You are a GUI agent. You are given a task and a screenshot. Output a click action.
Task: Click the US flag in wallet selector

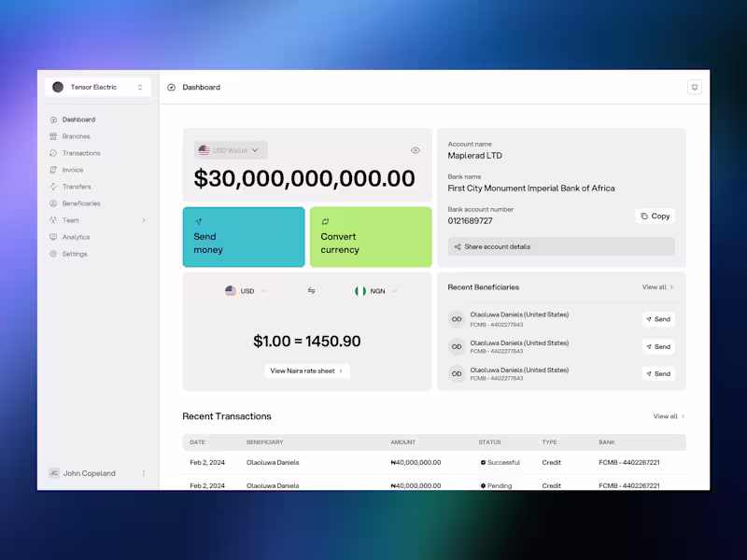tap(204, 150)
